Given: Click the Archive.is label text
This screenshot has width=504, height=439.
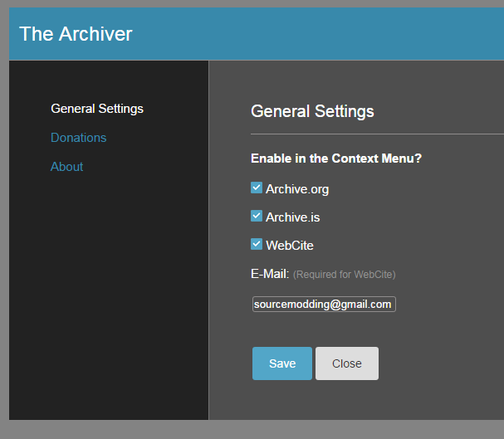Looking at the screenshot, I should (x=293, y=217).
